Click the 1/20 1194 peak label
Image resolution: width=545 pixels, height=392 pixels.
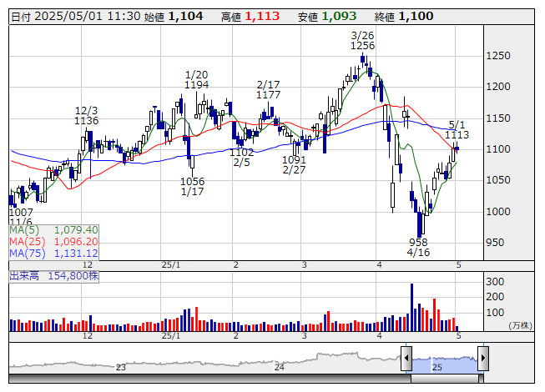click(196, 79)
